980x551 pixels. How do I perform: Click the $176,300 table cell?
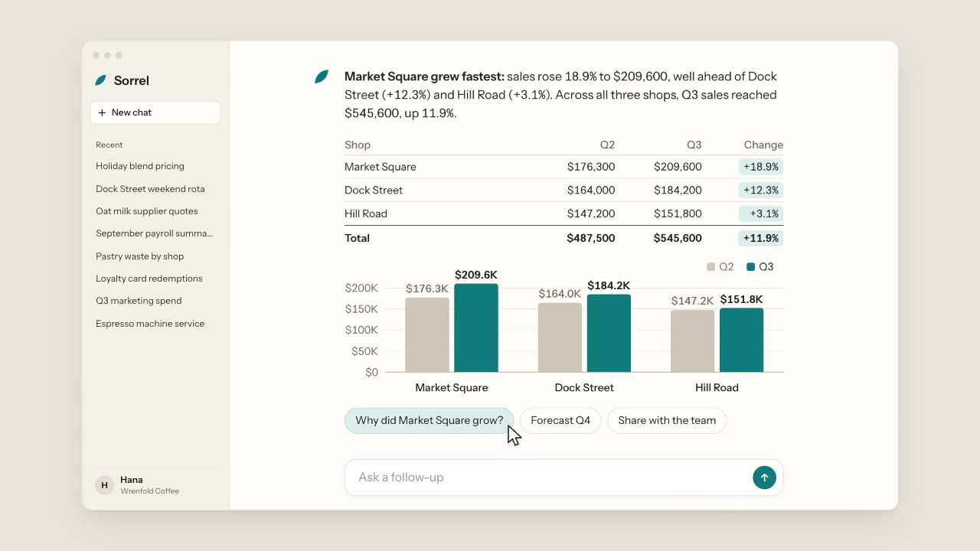(x=591, y=167)
